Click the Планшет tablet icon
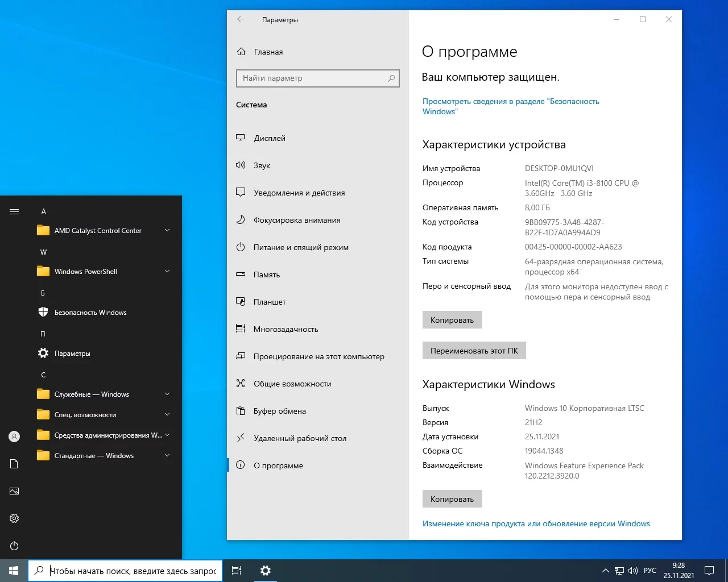 [241, 302]
